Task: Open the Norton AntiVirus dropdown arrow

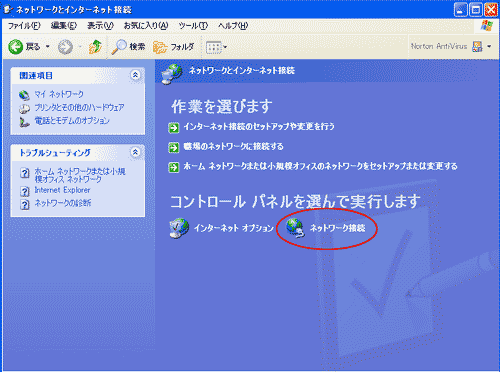Action: click(489, 46)
